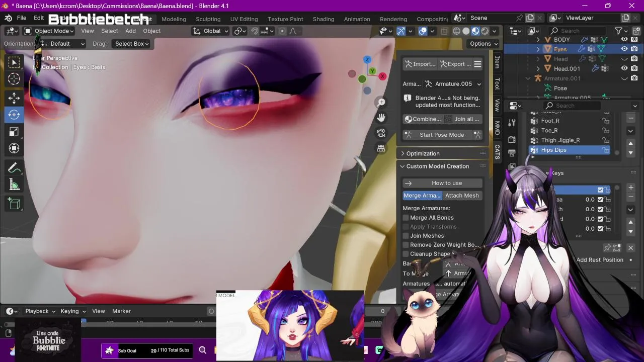Switch orthographic perspective grid icon
The image size is (644, 362).
click(x=381, y=148)
